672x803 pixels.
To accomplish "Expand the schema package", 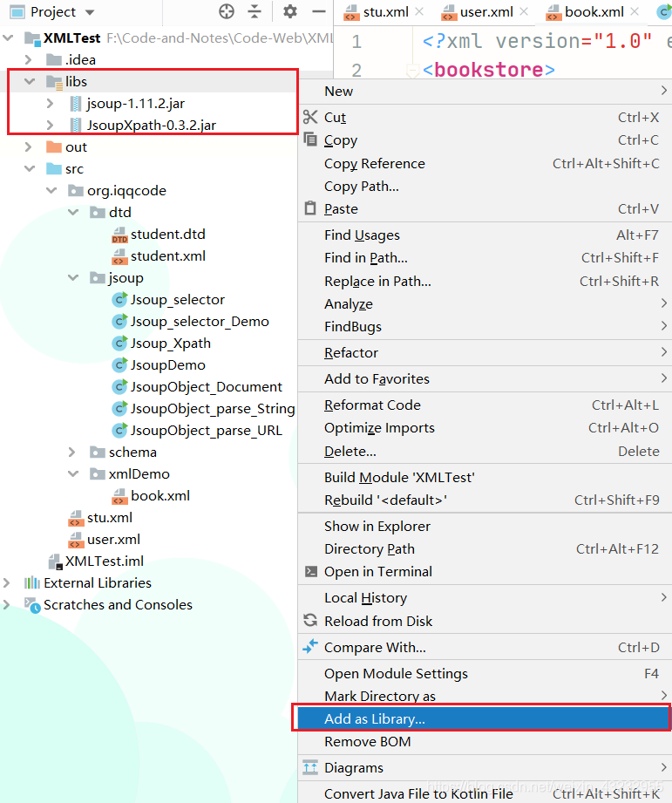I will click(x=72, y=453).
